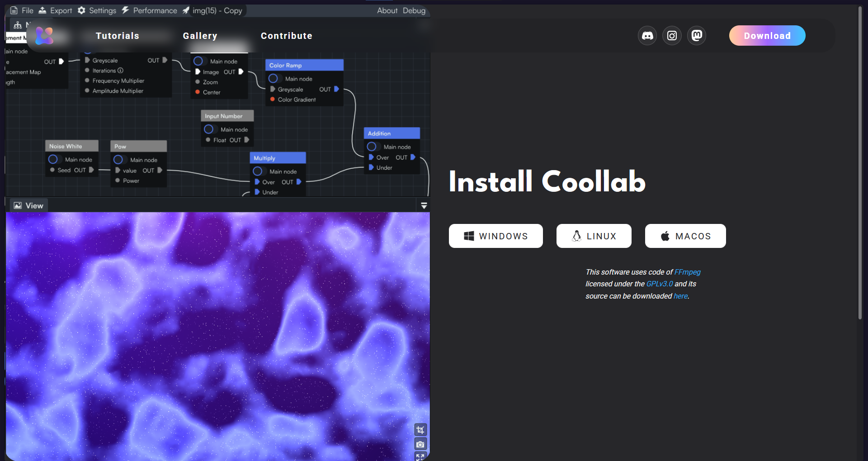Toggle Main node on Noise White
This screenshot has width=868, height=461.
(x=53, y=159)
